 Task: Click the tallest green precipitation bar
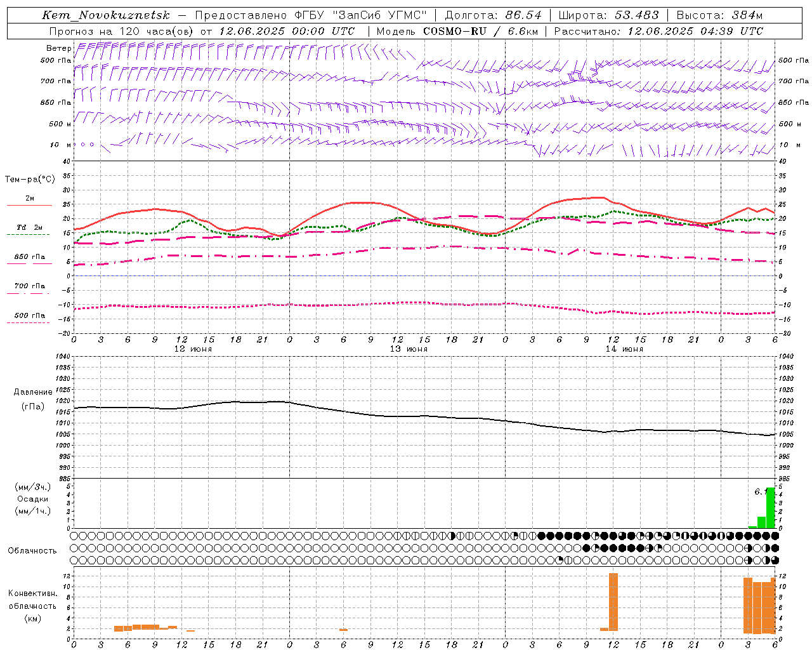(x=770, y=508)
